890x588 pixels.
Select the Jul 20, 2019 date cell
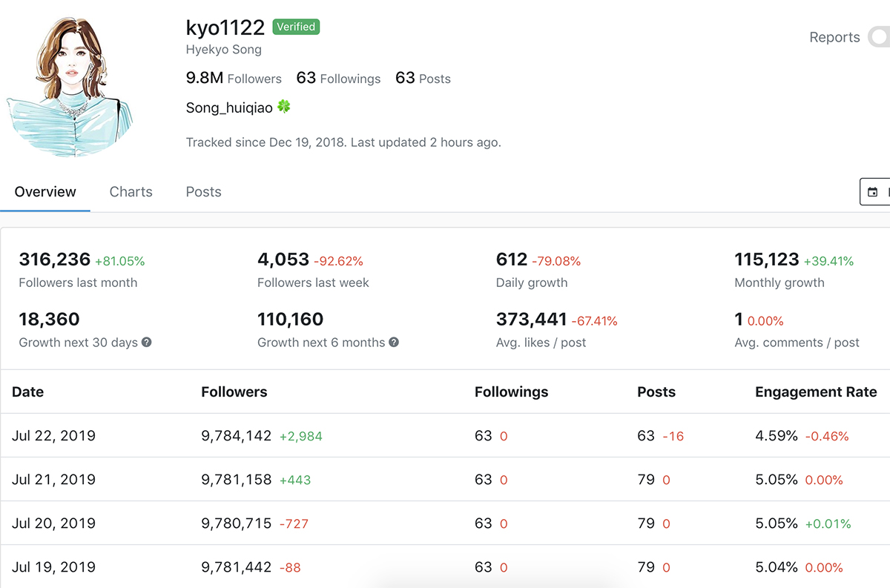tap(53, 523)
